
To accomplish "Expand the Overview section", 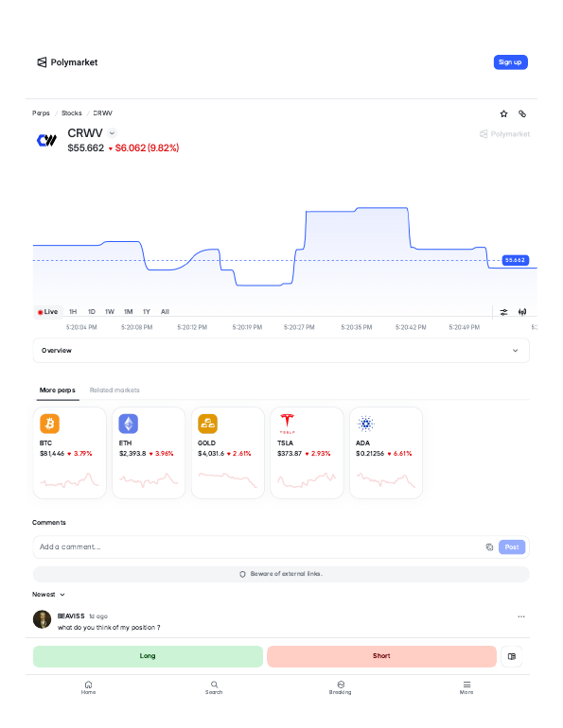I will click(x=281, y=351).
